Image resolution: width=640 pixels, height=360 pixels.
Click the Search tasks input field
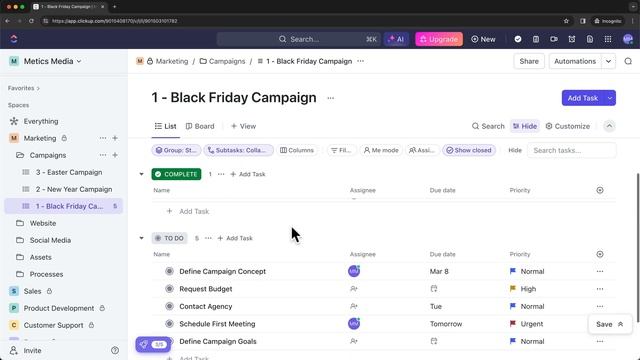pyautogui.click(x=571, y=150)
